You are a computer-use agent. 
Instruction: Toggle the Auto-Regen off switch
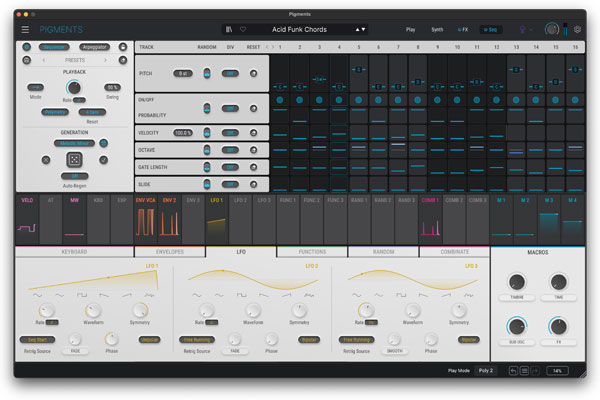coord(75,176)
